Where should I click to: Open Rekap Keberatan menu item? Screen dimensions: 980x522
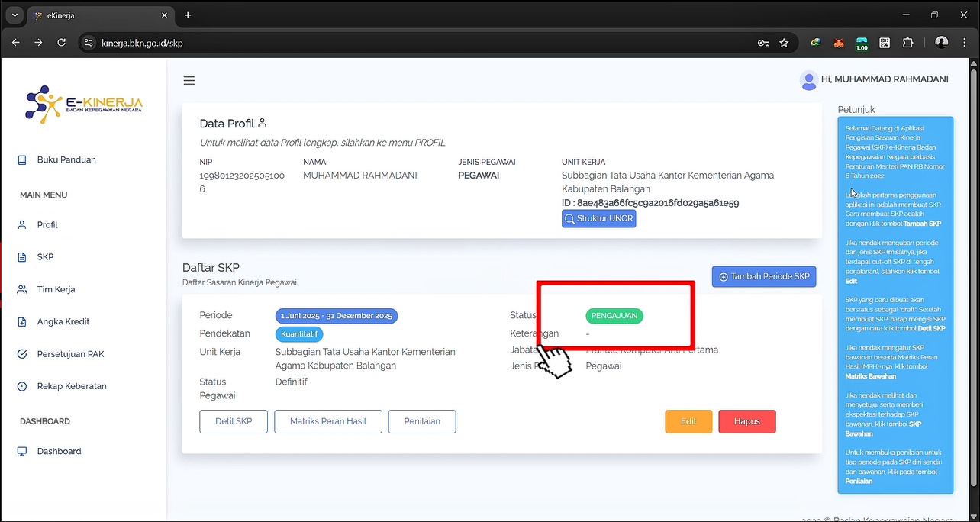tap(72, 386)
